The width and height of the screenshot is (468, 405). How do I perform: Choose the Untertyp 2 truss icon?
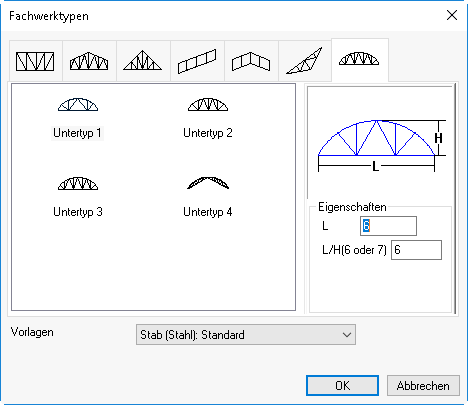point(208,104)
